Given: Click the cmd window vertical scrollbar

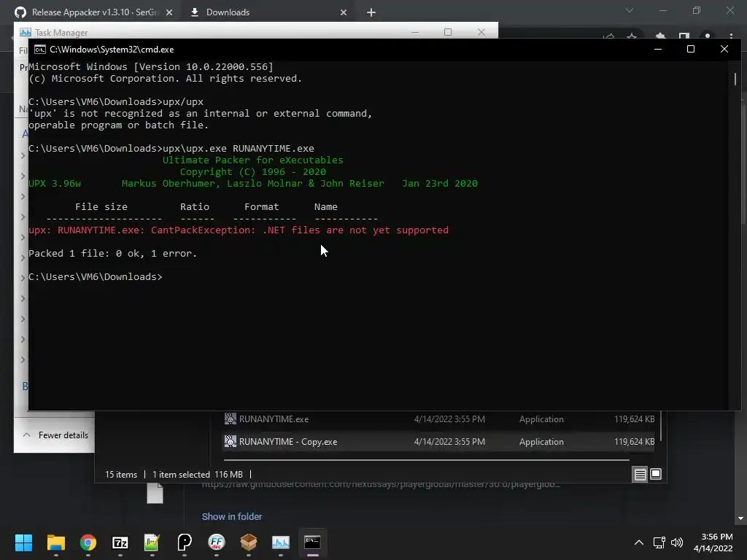Looking at the screenshot, I should click(x=735, y=79).
